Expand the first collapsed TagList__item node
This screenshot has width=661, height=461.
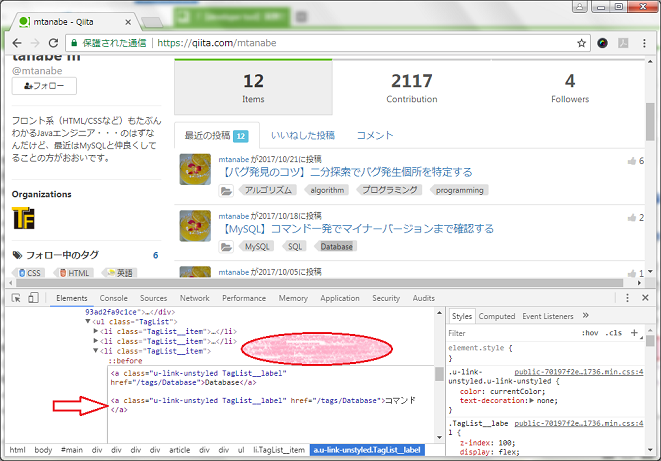pyautogui.click(x=96, y=331)
